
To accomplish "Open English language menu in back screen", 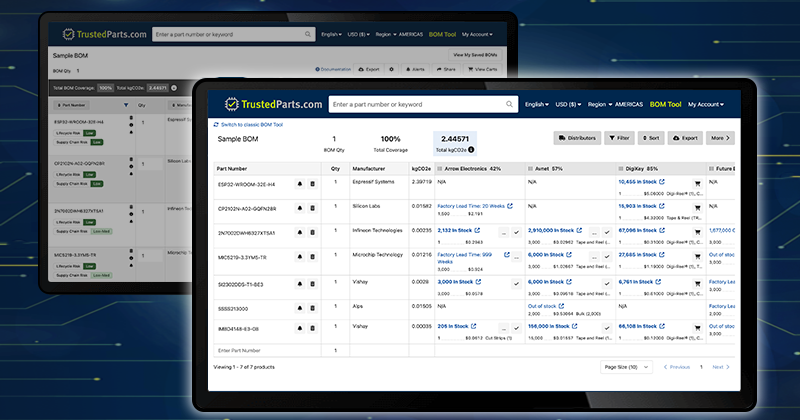I will (332, 34).
